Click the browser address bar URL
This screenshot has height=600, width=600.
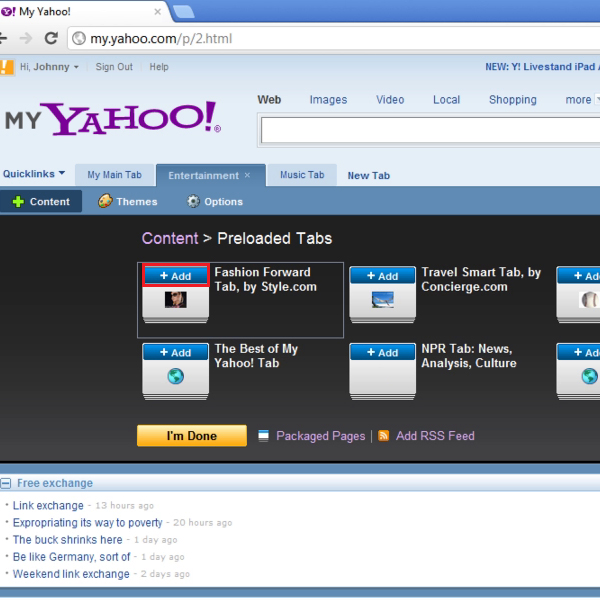(x=161, y=39)
